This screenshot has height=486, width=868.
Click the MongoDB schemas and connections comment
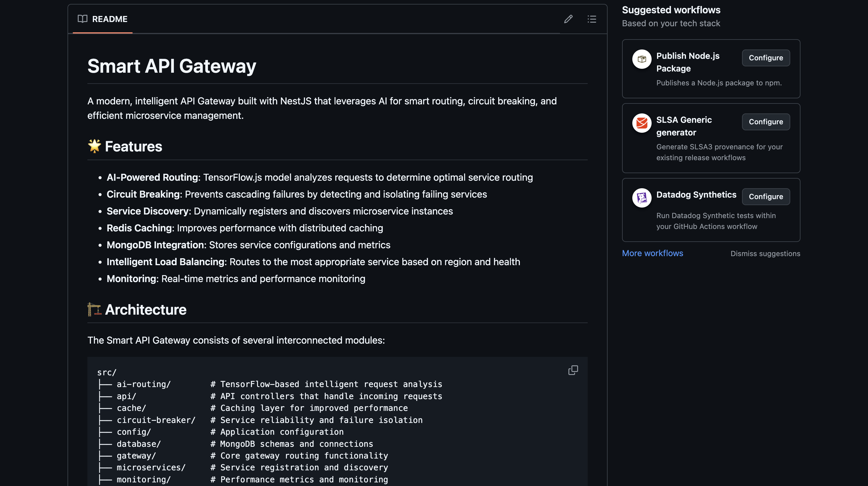pyautogui.click(x=291, y=444)
